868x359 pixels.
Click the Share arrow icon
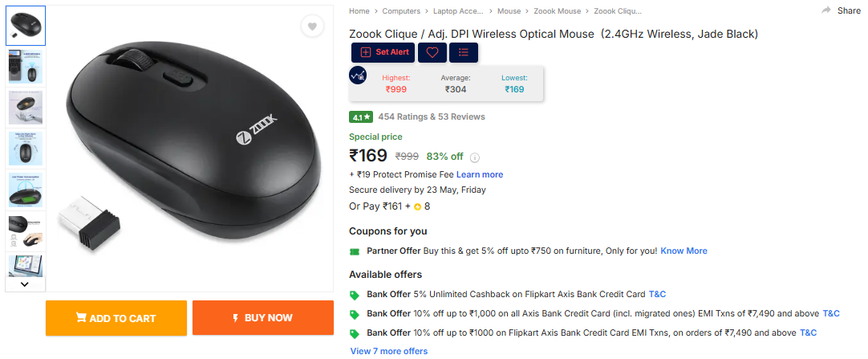pos(826,10)
